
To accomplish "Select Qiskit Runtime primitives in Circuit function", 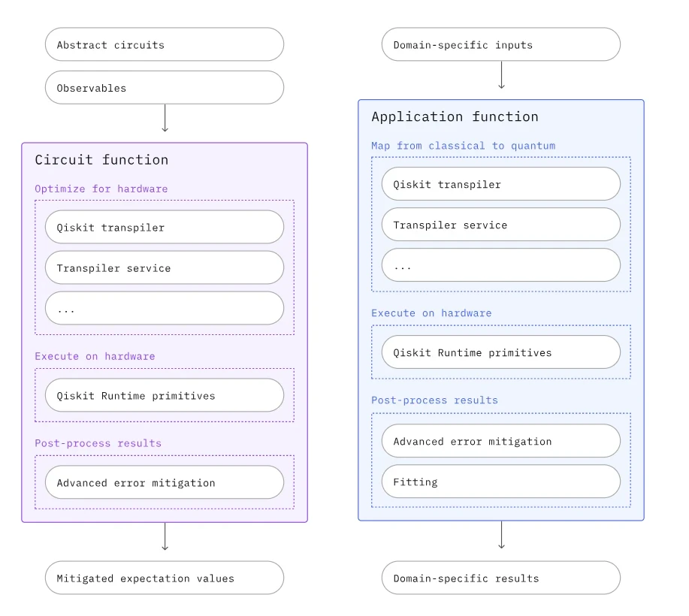I will pyautogui.click(x=165, y=395).
